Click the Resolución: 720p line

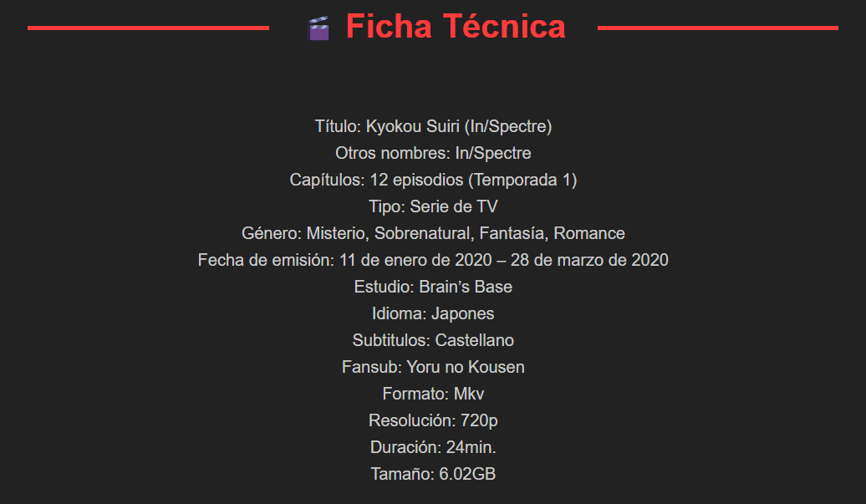[x=433, y=421]
